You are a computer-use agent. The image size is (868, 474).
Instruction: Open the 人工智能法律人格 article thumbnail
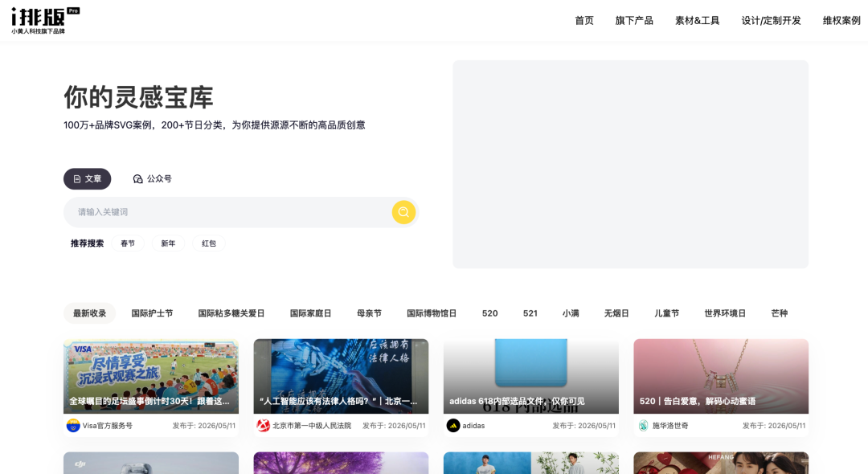tap(341, 376)
